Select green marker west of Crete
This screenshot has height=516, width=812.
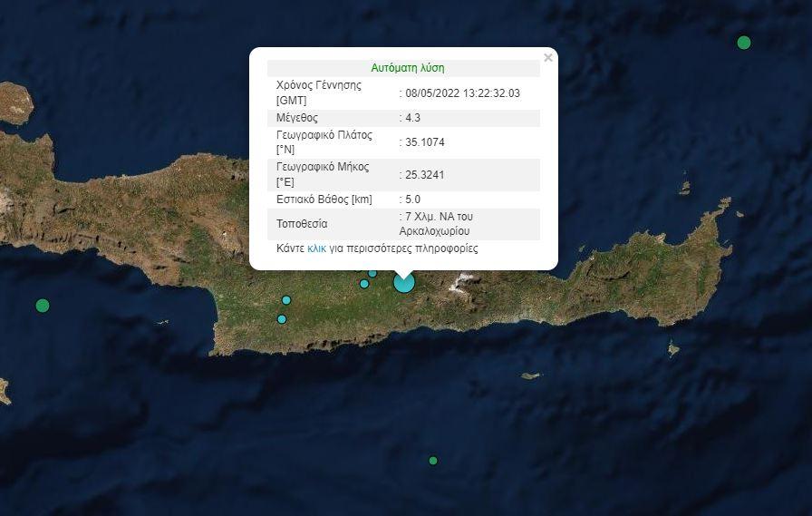[x=43, y=306]
